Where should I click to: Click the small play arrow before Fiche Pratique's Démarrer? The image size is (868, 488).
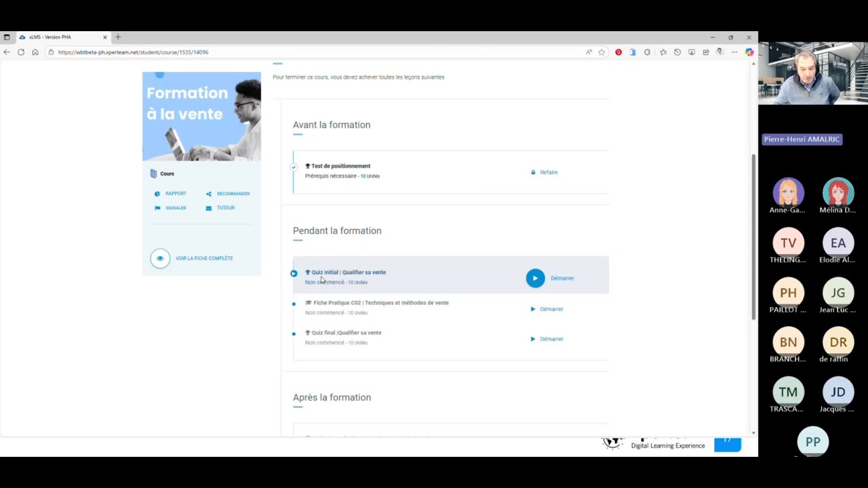533,309
